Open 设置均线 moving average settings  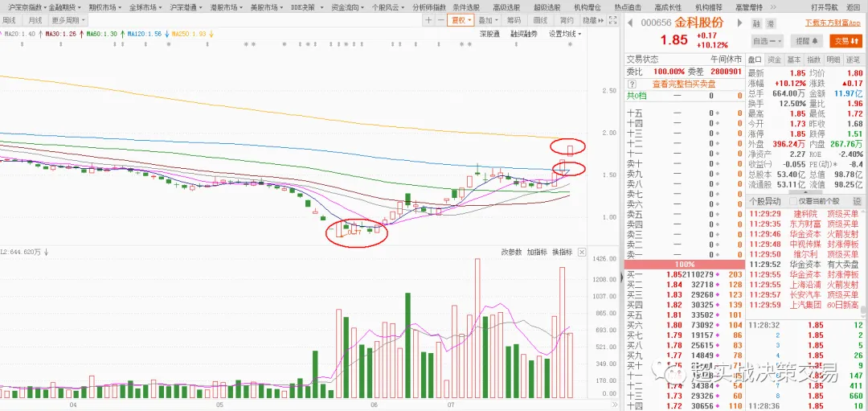(565, 34)
